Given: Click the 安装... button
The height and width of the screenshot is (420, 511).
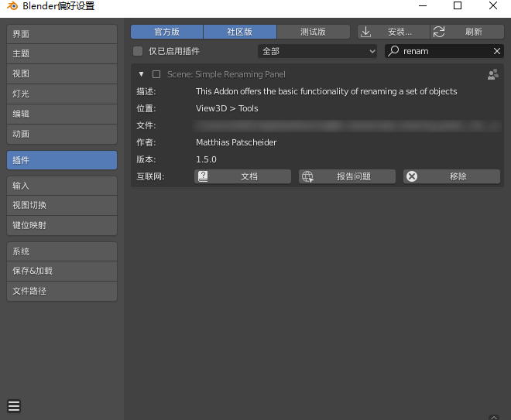Looking at the screenshot, I should (393, 32).
